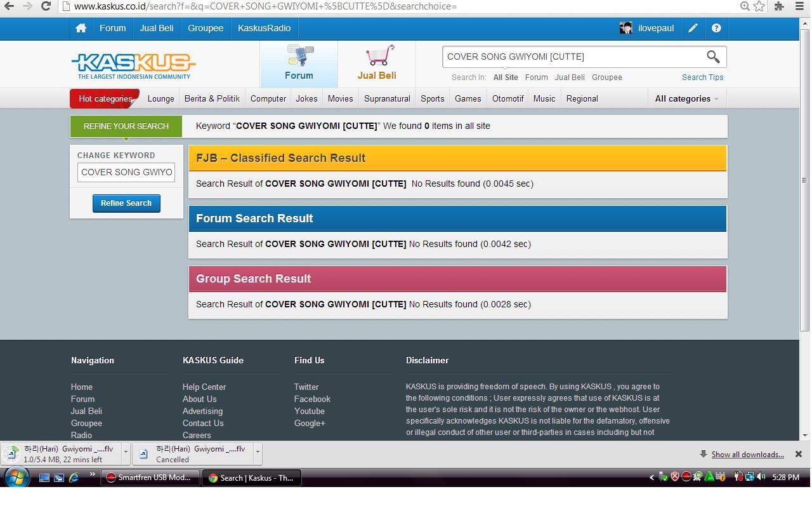The image size is (812, 508).
Task: Click ilovepaul username link
Action: click(656, 28)
